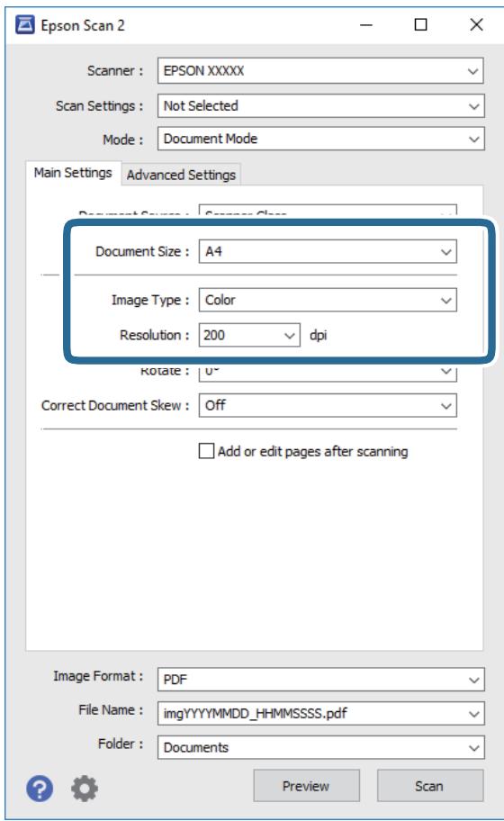Screen dimensions: 504x821
Task: Open the configuration gear icon
Action: pyautogui.click(x=85, y=788)
